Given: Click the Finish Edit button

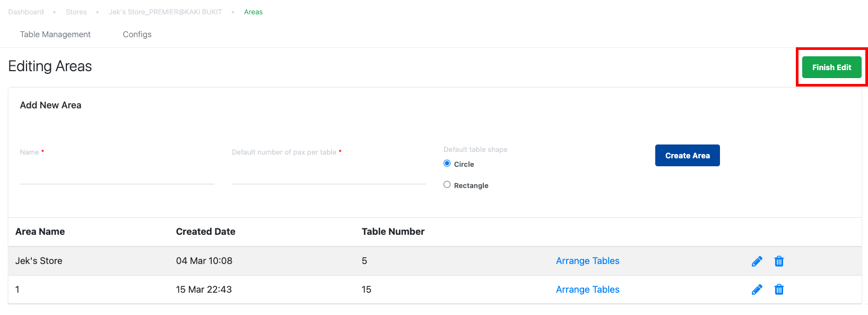Looking at the screenshot, I should [831, 67].
